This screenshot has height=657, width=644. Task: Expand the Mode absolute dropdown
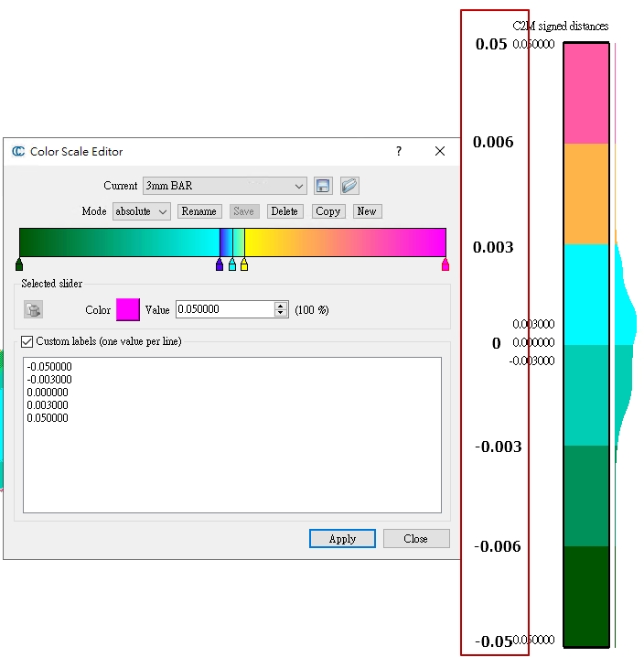[141, 211]
